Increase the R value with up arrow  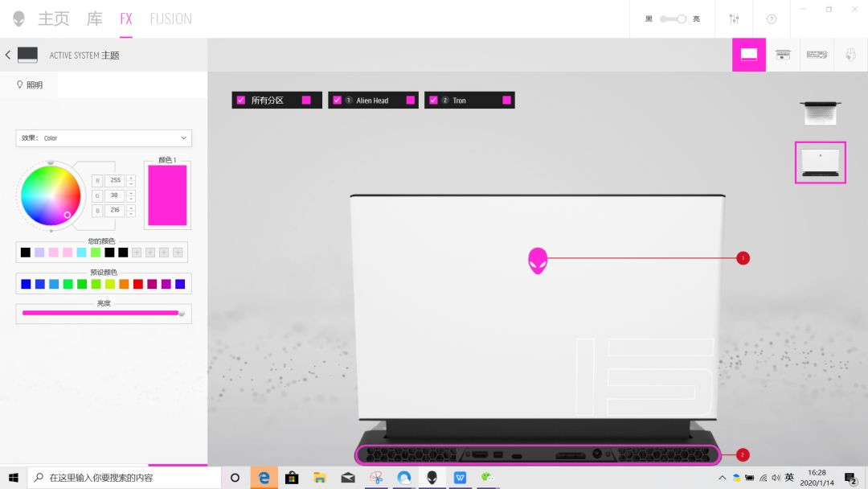[x=131, y=178]
